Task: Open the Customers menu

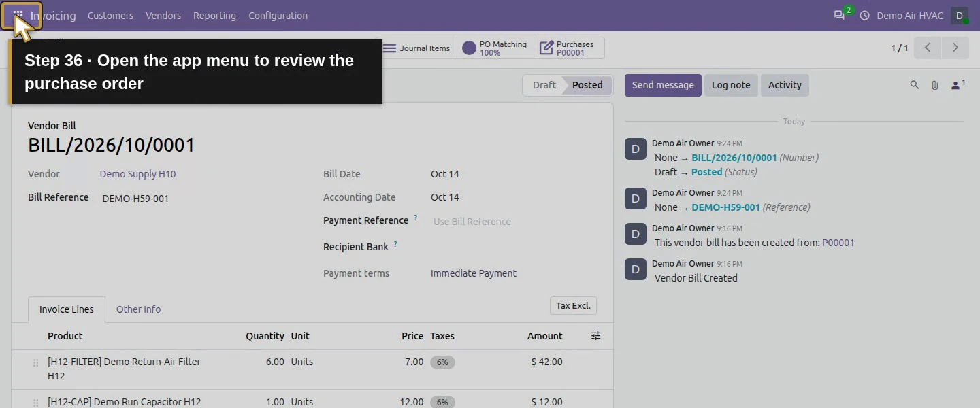Action: 110,15
